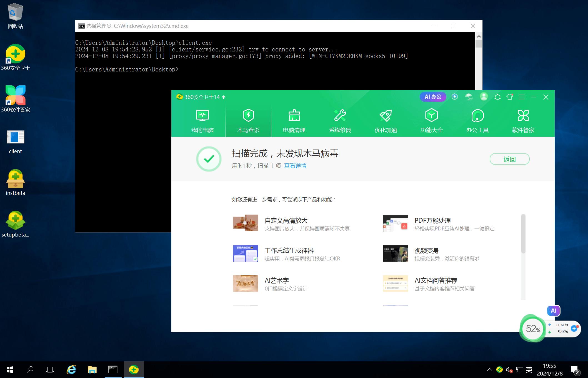The height and width of the screenshot is (378, 588).
Task: Open the Windows Start menu
Action: coord(10,370)
